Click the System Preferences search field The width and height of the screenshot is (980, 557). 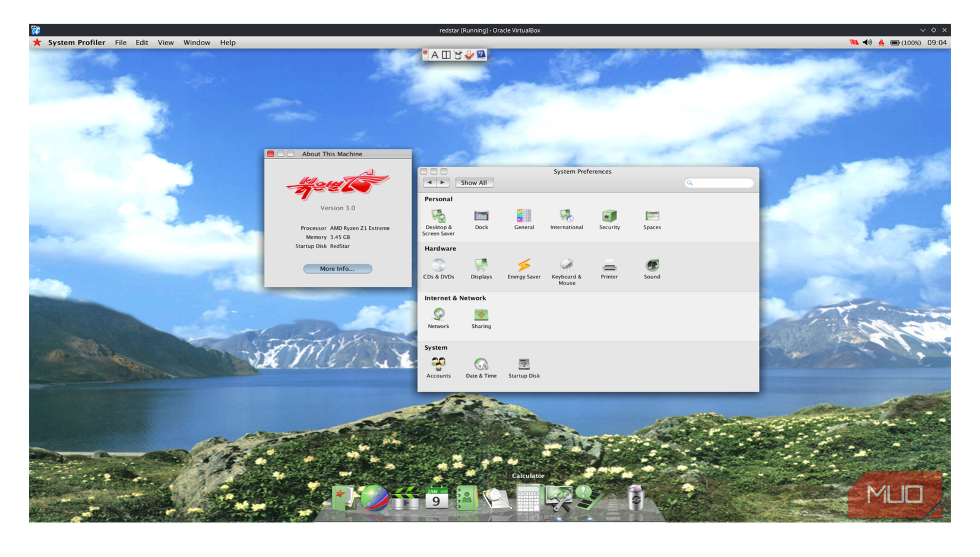[719, 182]
